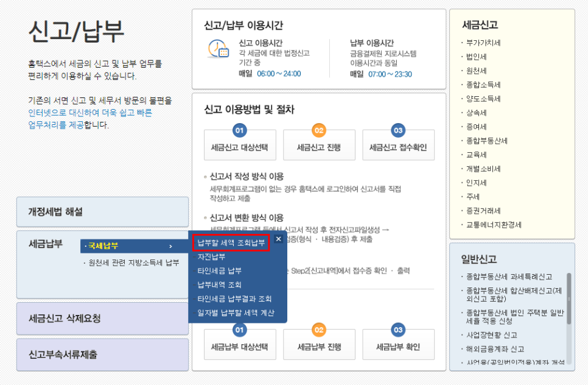Open 타인세금 납부 menu entry
Screen dimensions: 588x385
pyautogui.click(x=219, y=270)
